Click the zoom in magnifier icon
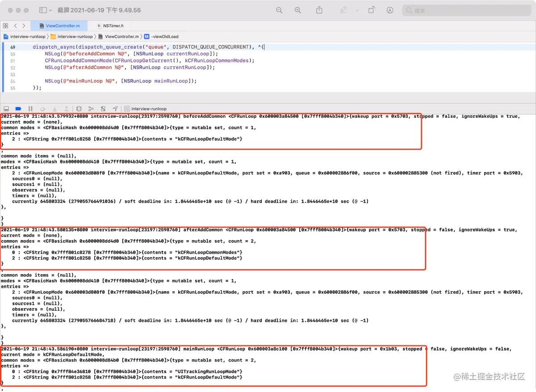This screenshot has width=536, height=392. pyautogui.click(x=297, y=10)
